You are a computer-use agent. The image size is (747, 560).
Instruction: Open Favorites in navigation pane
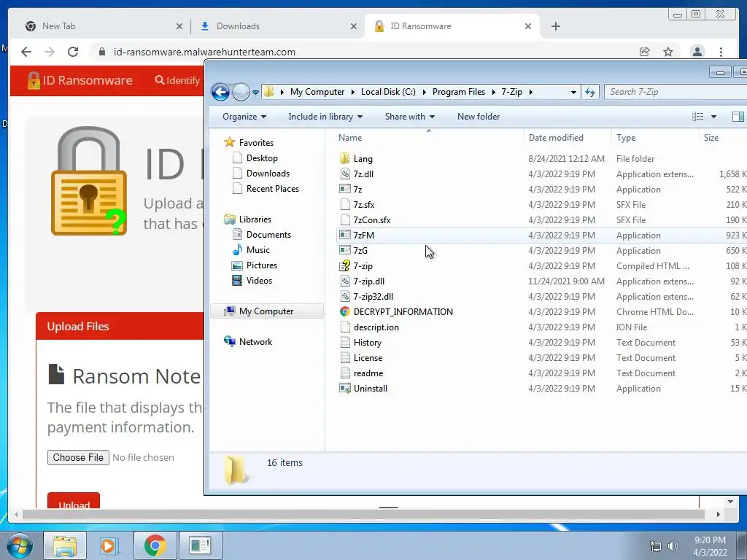256,142
